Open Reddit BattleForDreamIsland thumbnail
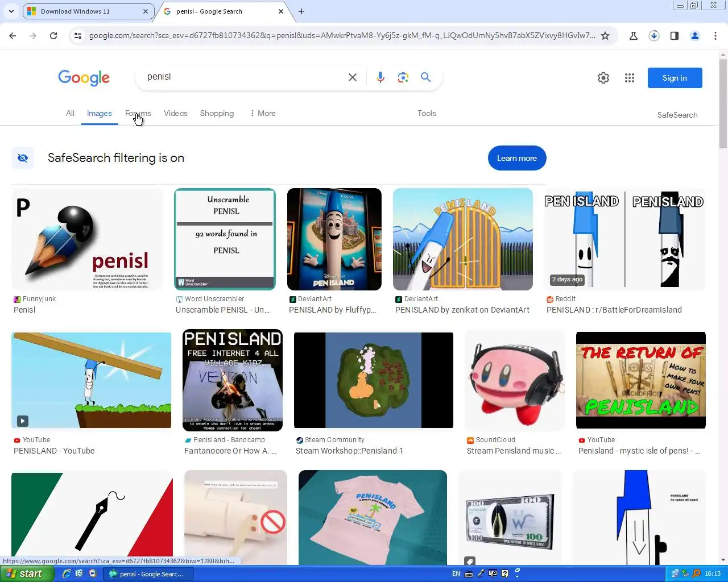728x582 pixels. 625,239
